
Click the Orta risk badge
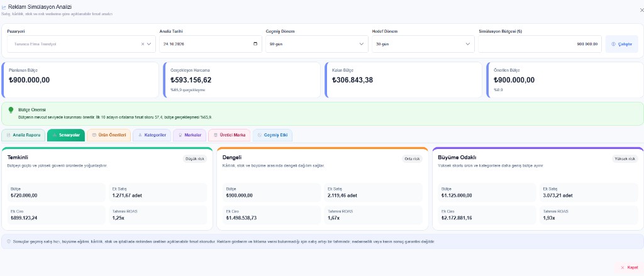coord(412,159)
